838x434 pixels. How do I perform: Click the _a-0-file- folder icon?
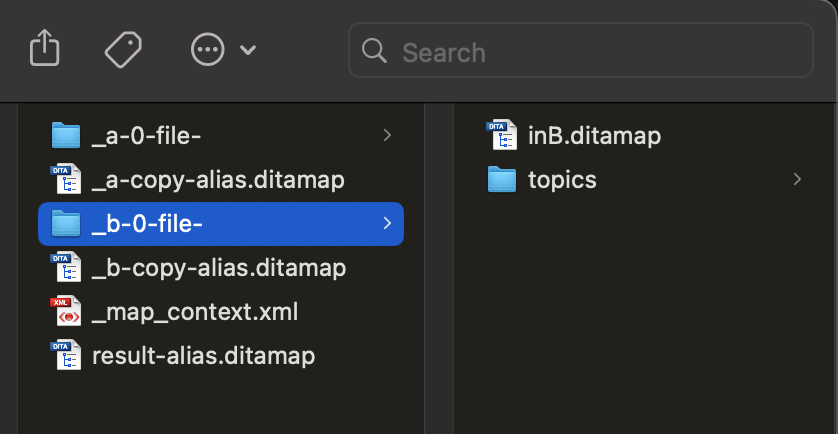point(65,136)
